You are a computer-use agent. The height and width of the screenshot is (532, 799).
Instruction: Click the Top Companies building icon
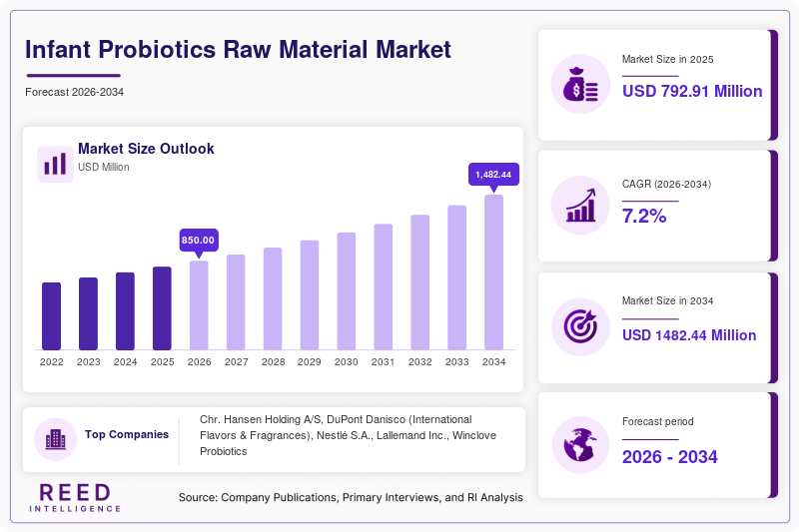tap(56, 439)
